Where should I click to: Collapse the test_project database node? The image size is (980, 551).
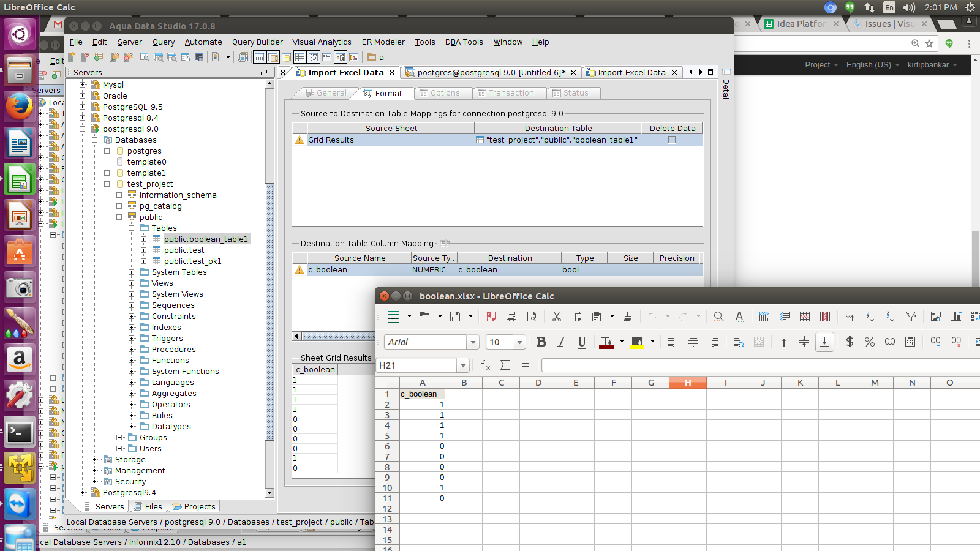[x=107, y=184]
